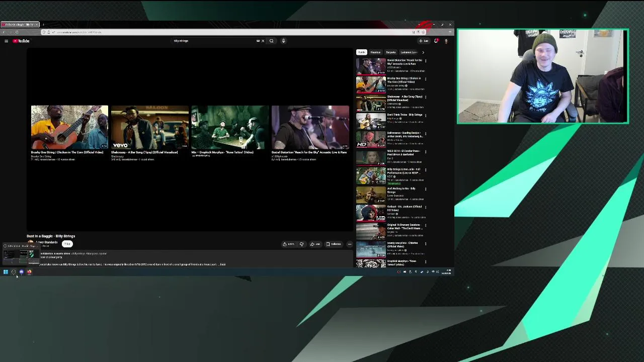Open Social Distortion Reach for the Sky endscreen thumbnail
This screenshot has height=362, width=644.
pos(310,127)
